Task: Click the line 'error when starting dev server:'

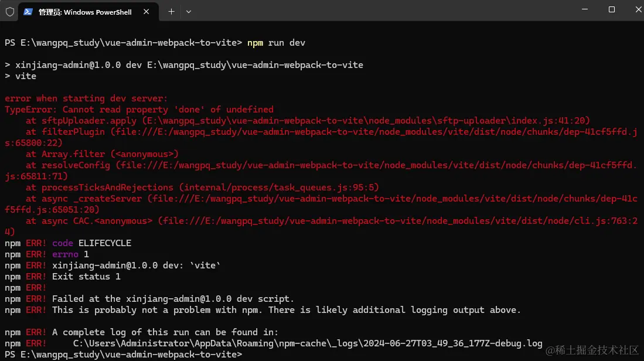Action: click(86, 98)
